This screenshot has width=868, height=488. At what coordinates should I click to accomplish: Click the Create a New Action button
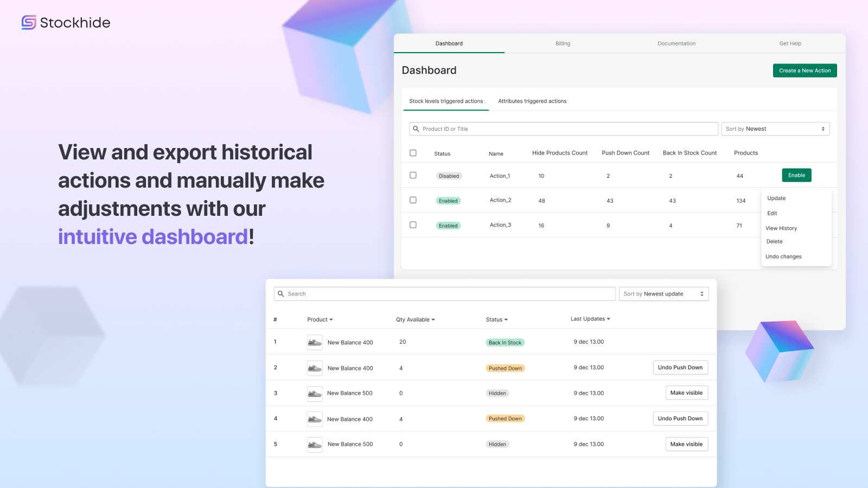805,70
